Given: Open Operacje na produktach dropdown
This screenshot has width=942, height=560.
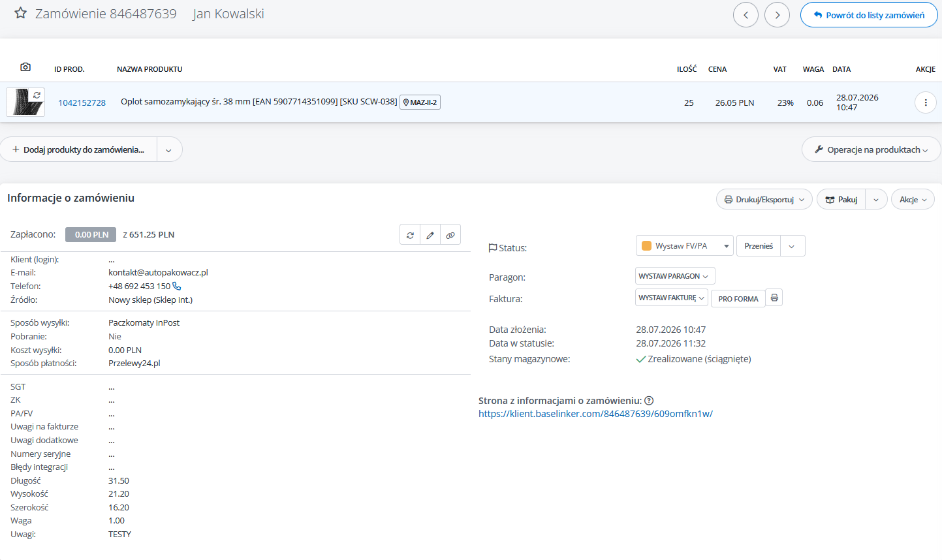Looking at the screenshot, I should pos(871,149).
